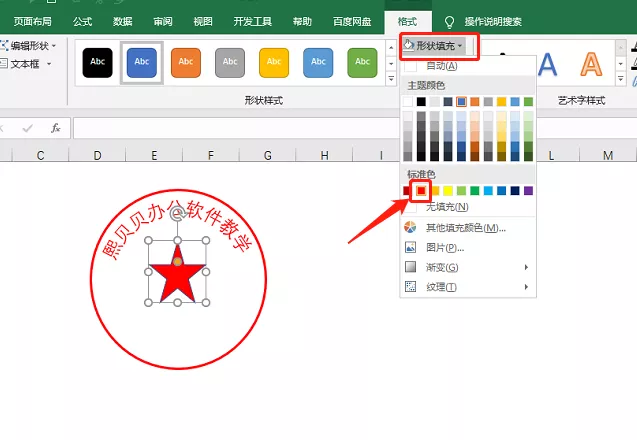Select the gray Abc shape style
The image size is (637, 440).
pyautogui.click(x=230, y=63)
